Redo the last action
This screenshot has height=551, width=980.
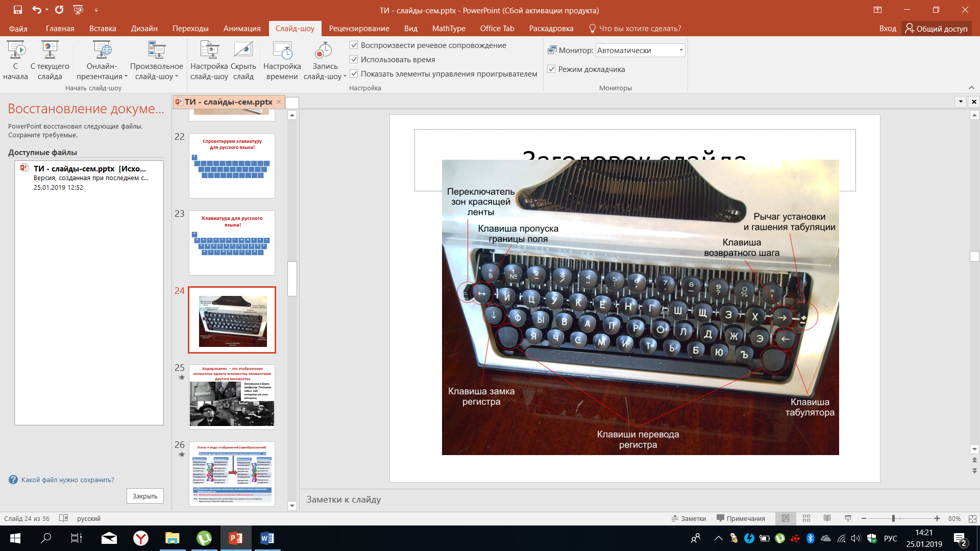click(59, 10)
